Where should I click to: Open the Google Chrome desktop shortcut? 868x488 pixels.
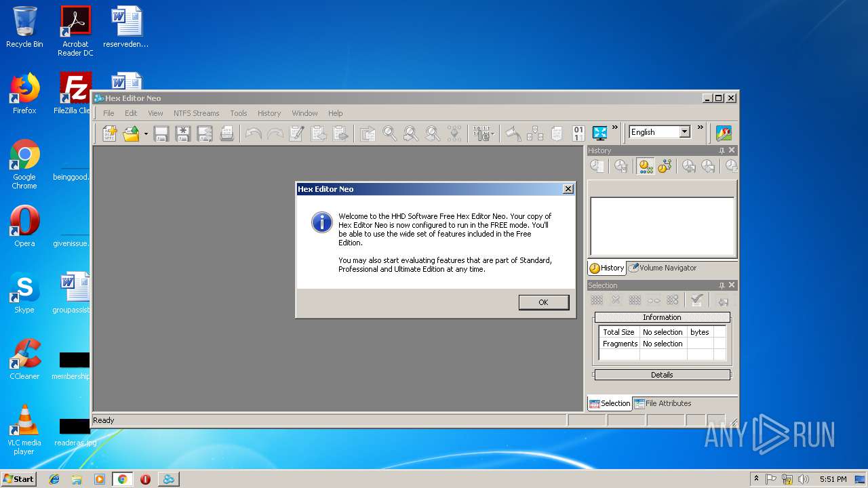[24, 165]
